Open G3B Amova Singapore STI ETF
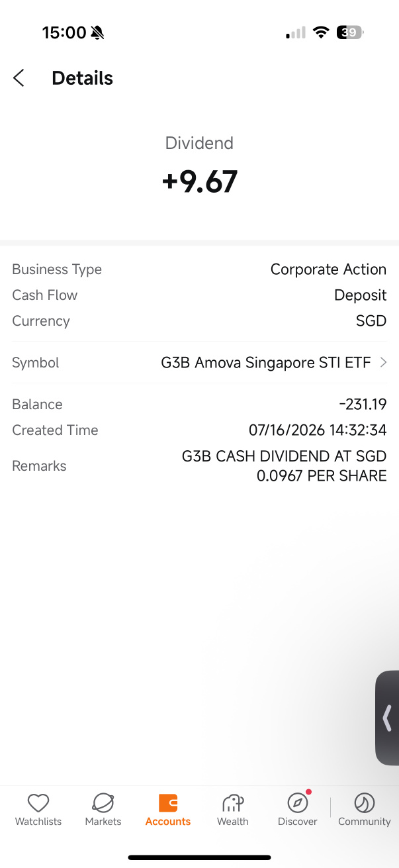This screenshot has height=868, width=399. pyautogui.click(x=266, y=362)
